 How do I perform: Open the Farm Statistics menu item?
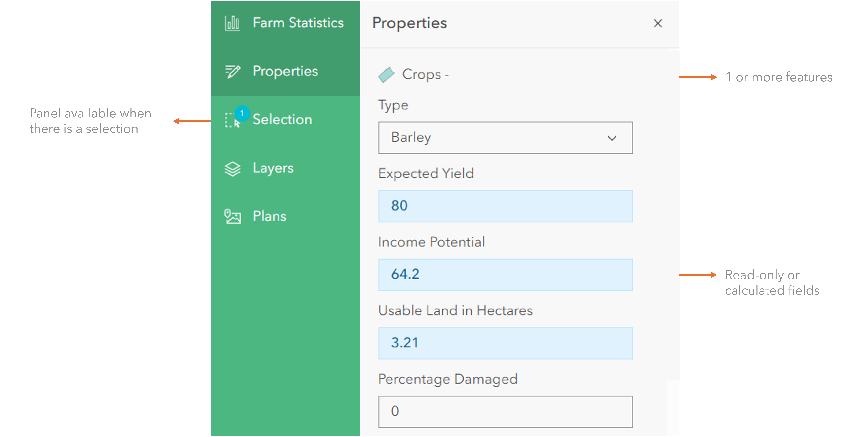(x=298, y=23)
